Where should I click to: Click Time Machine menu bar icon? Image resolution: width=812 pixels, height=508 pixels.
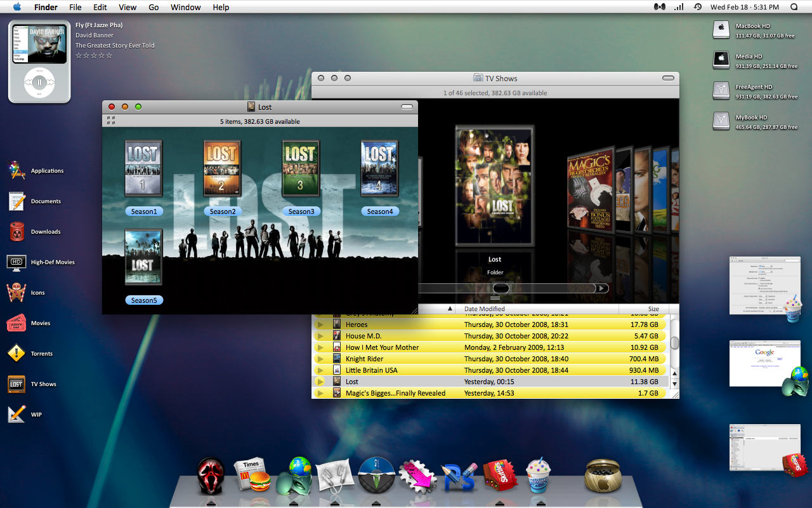(x=698, y=7)
